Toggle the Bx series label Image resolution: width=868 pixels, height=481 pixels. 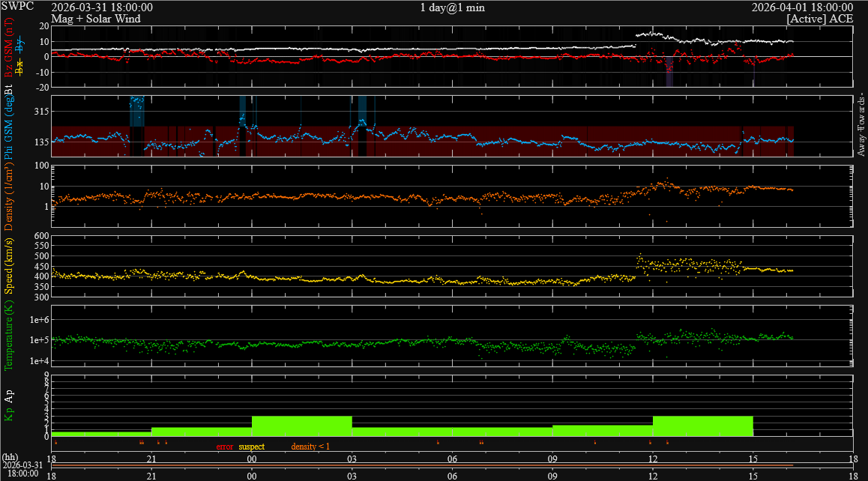(x=19, y=64)
